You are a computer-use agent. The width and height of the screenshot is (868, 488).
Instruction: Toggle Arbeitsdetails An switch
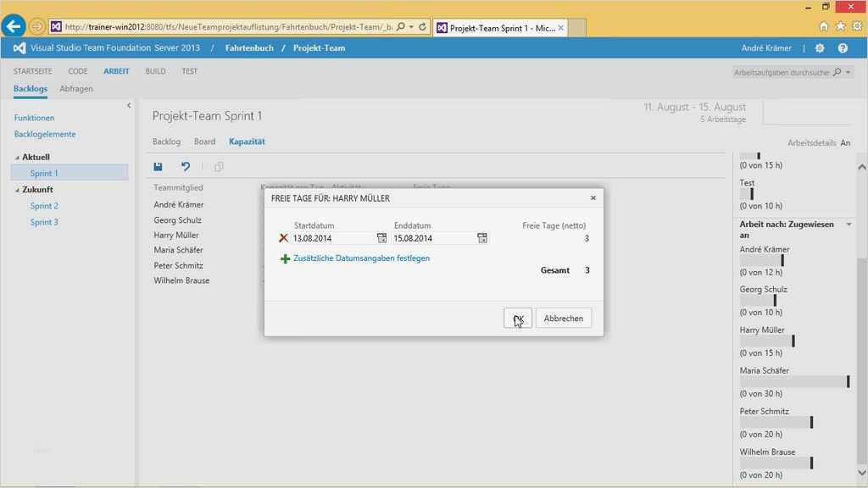point(845,142)
